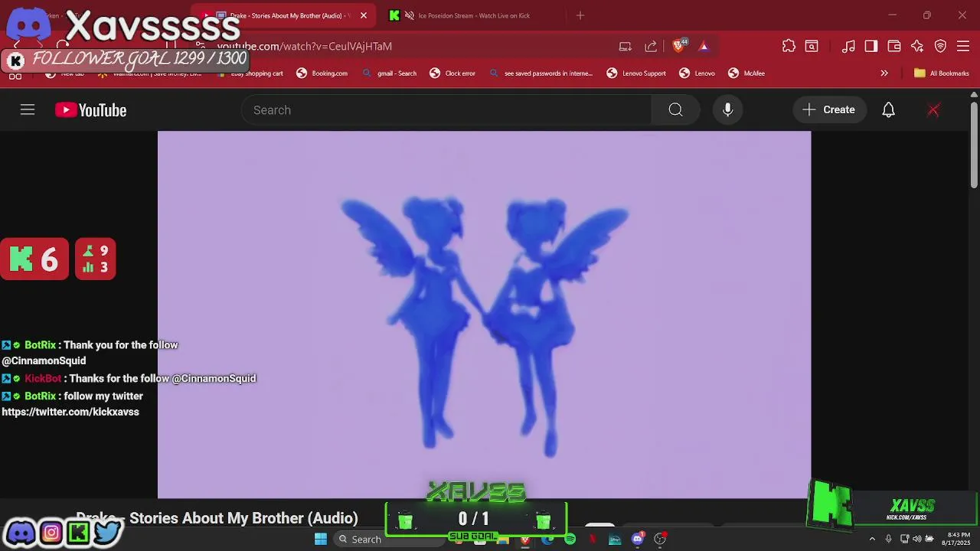Viewport: 980px width, 551px height.
Task: Switch to the Drake Stories About My Brother tab
Action: 283,15
